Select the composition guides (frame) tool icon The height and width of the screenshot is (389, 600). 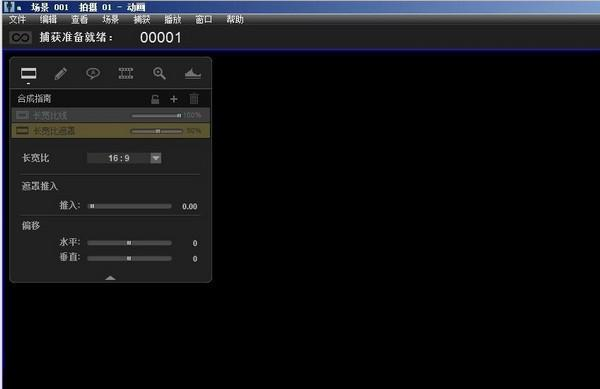[29, 73]
